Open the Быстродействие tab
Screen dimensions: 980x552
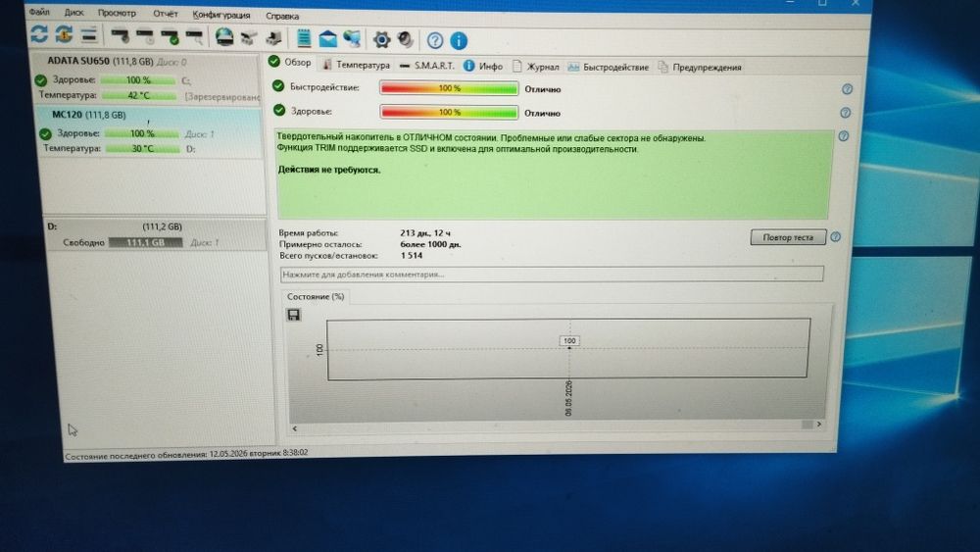pyautogui.click(x=609, y=67)
